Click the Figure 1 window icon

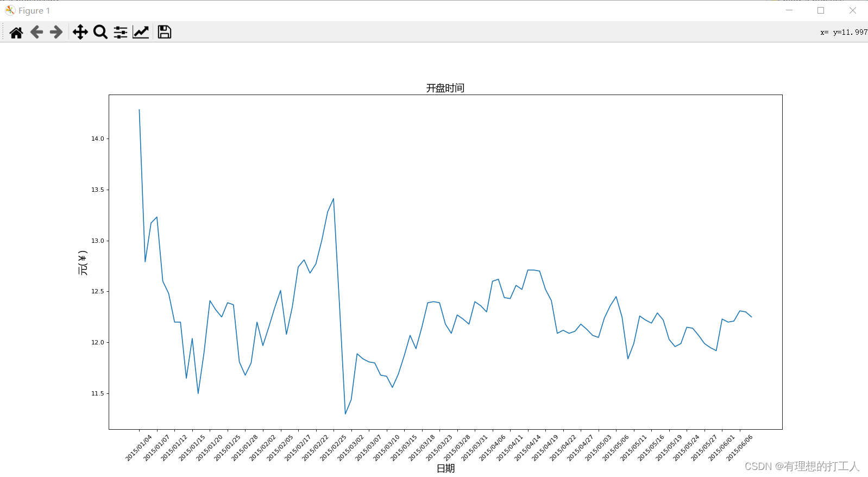click(x=10, y=10)
